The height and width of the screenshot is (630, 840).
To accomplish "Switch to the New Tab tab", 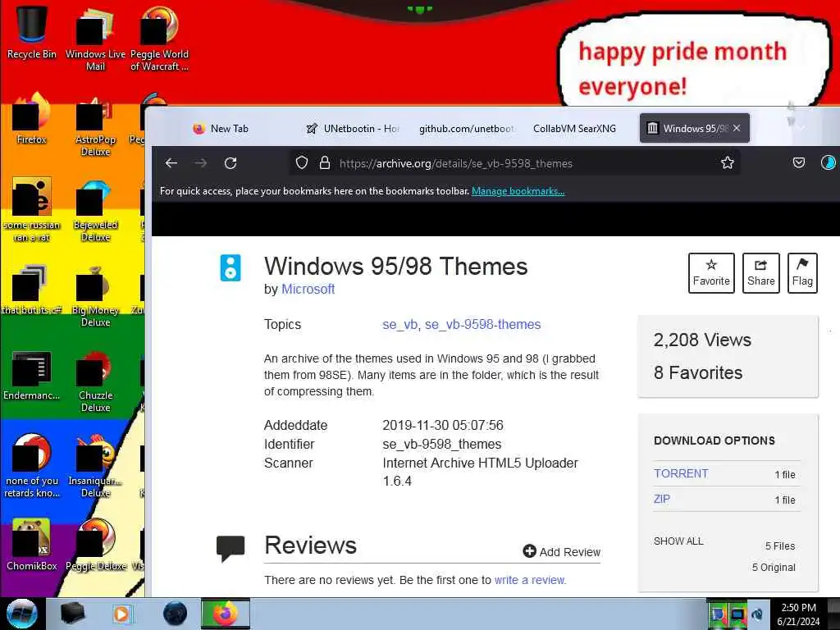I will pyautogui.click(x=221, y=129).
